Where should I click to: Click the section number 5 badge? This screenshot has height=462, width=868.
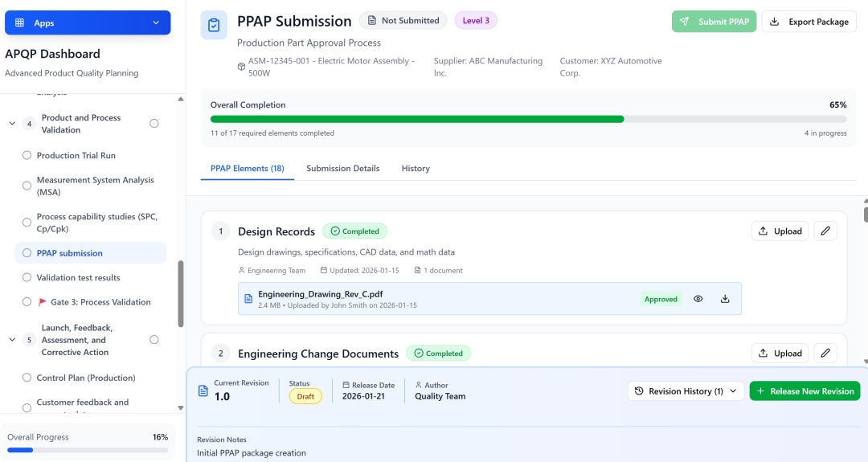coord(30,340)
